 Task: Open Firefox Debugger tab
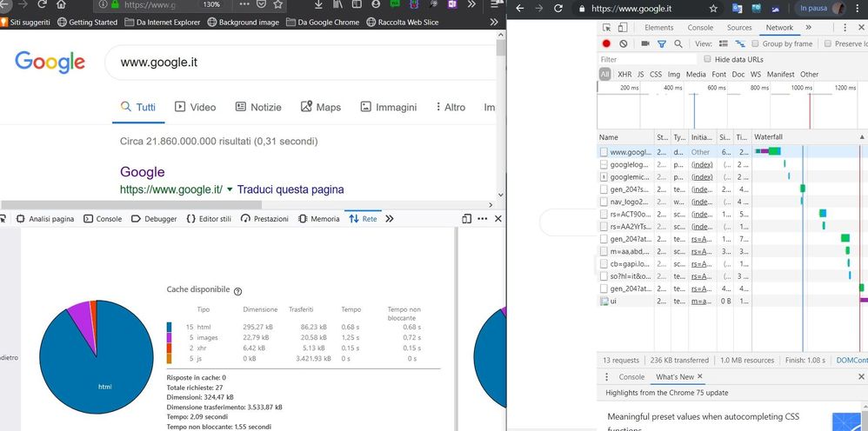tap(154, 219)
